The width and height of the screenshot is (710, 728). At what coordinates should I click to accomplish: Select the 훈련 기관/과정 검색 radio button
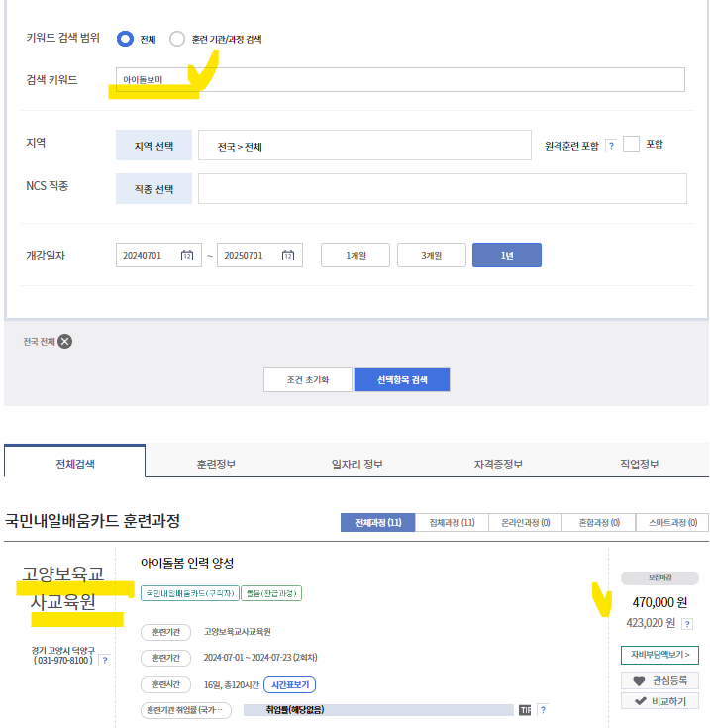click(177, 39)
